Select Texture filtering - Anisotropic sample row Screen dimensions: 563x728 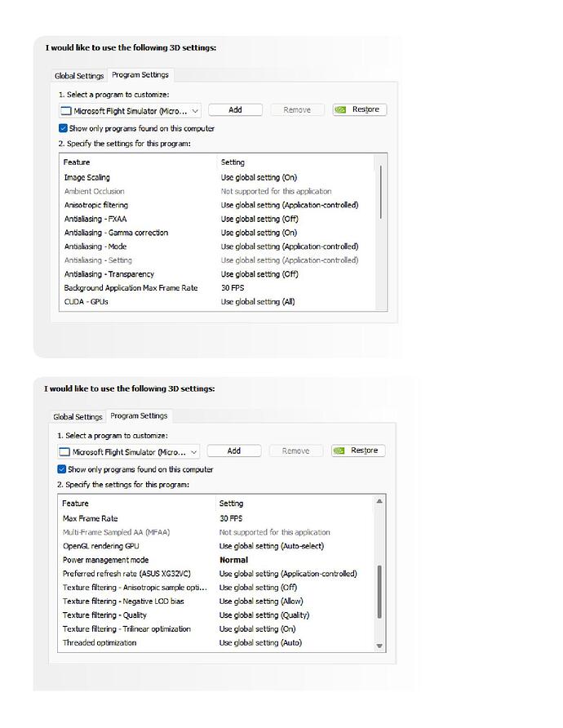tap(215, 588)
